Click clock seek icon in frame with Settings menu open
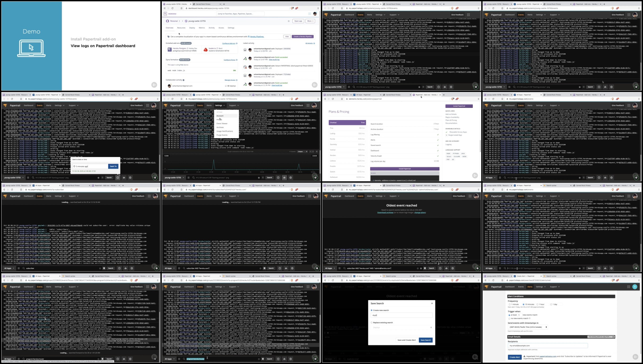 [x=278, y=178]
